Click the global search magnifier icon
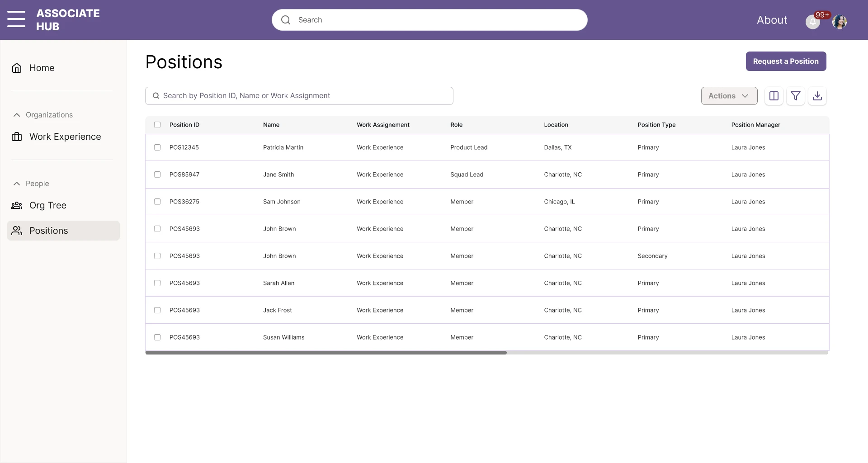This screenshot has height=463, width=868. (286, 20)
